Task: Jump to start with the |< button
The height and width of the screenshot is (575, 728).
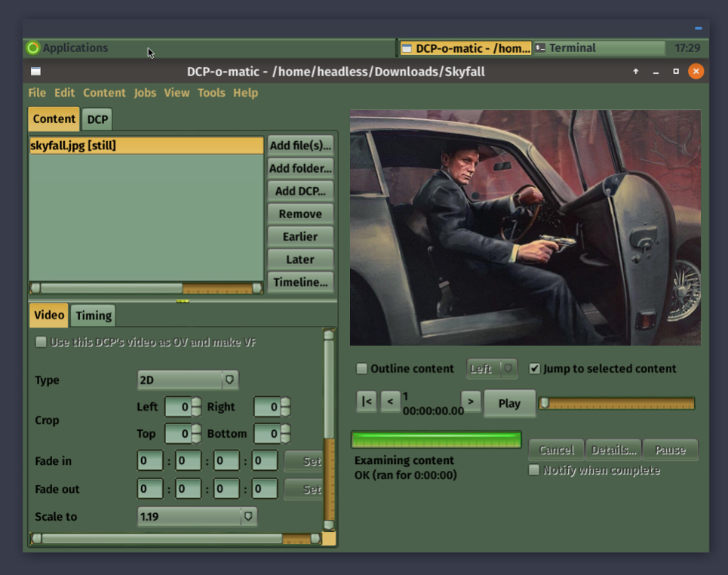Action: 366,401
